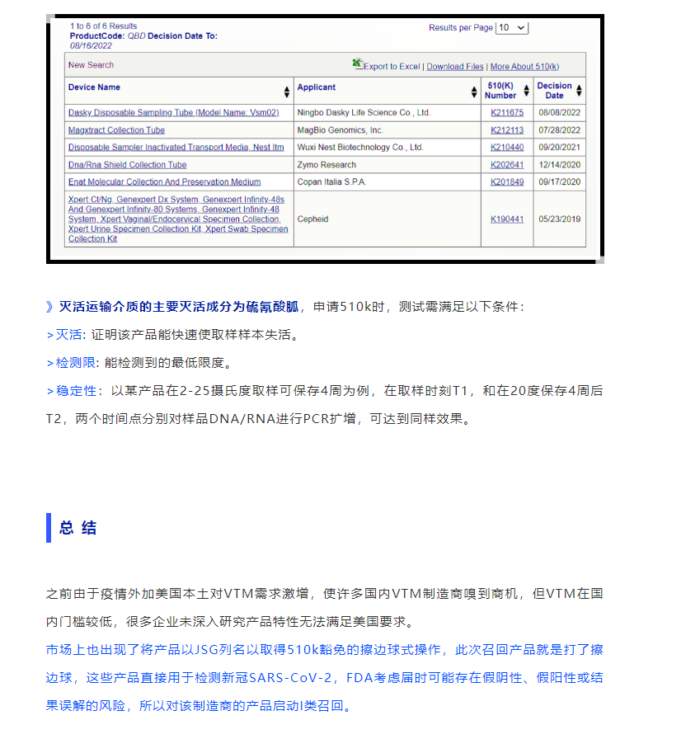
Task: Open the Results per Page dropdown
Action: 512,28
